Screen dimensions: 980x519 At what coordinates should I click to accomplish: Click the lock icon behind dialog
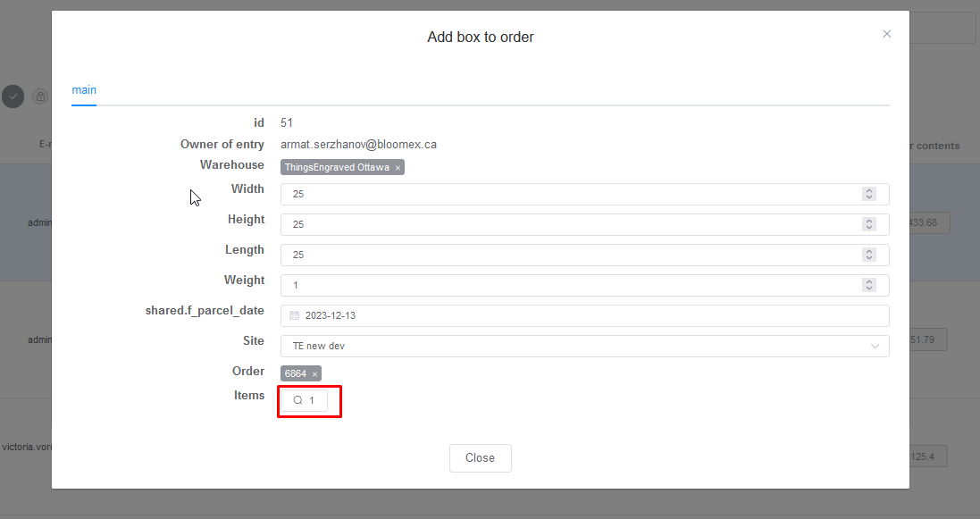click(x=40, y=96)
